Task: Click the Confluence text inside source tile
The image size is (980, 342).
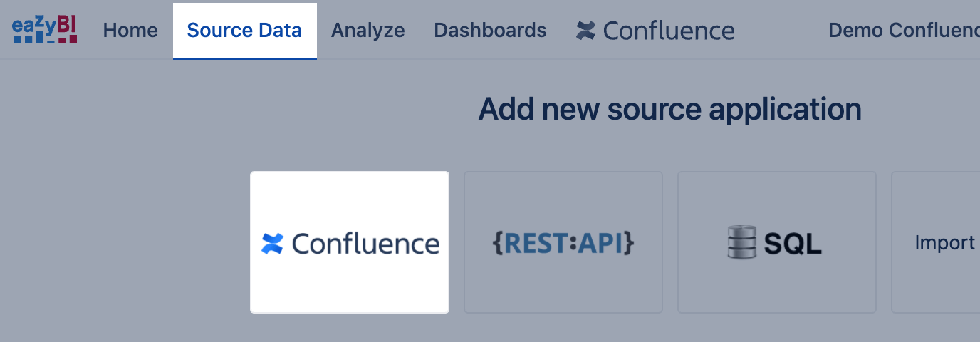Action: (x=365, y=244)
